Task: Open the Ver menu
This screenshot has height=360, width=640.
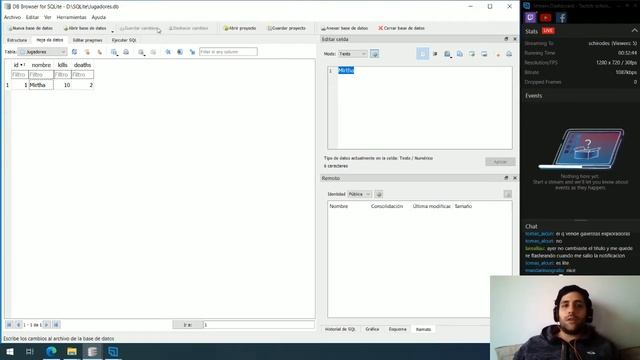Action: [47, 17]
